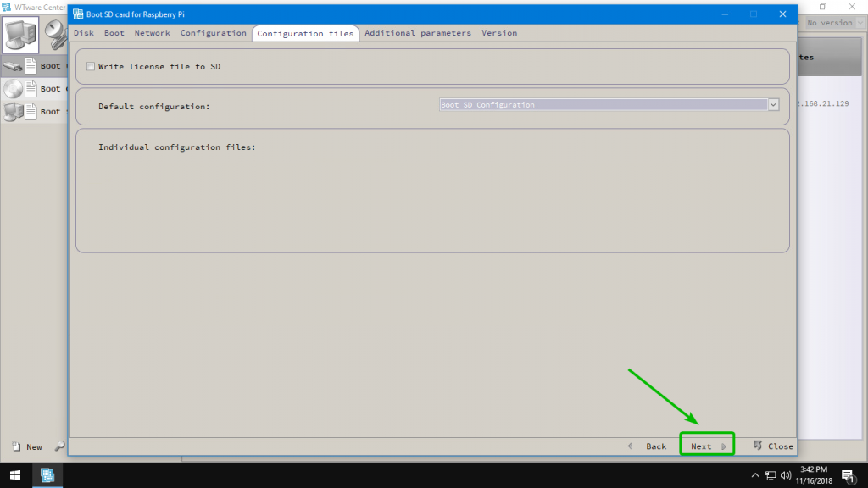The width and height of the screenshot is (868, 488).
Task: Show hidden system tray icons
Action: (754, 474)
